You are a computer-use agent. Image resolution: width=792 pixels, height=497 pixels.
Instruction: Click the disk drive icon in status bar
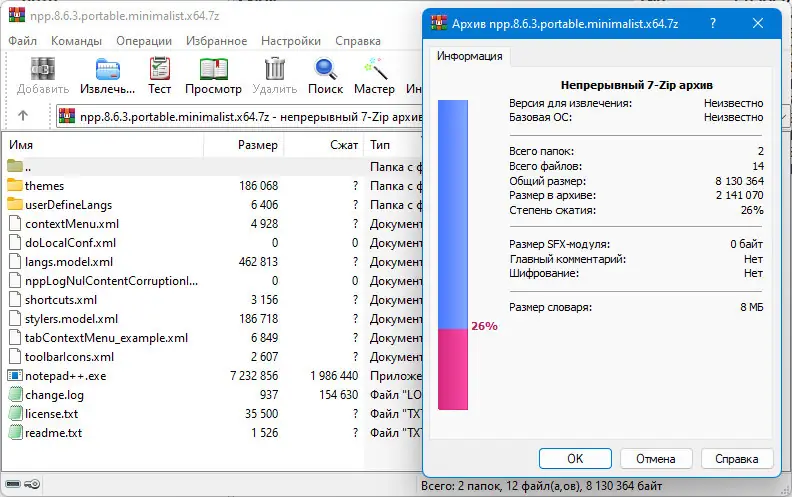[x=13, y=484]
